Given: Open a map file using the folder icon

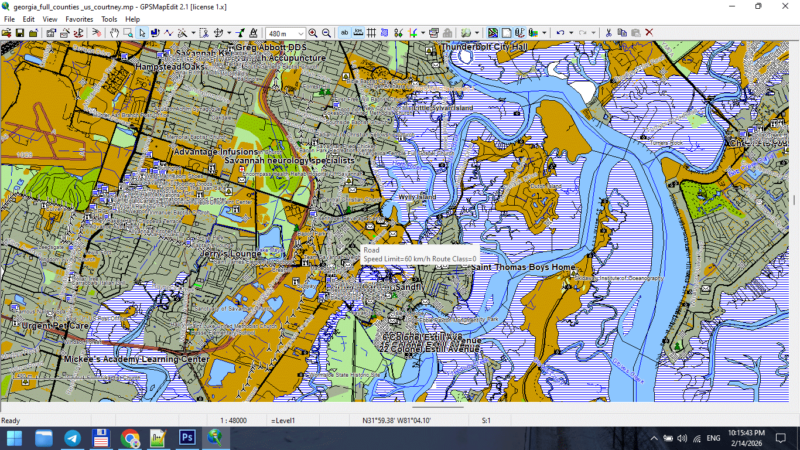Looking at the screenshot, I should [x=6, y=33].
